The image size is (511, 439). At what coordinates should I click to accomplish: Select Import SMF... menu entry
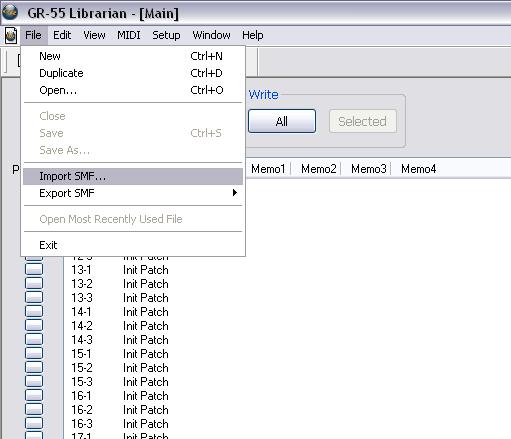(x=133, y=176)
